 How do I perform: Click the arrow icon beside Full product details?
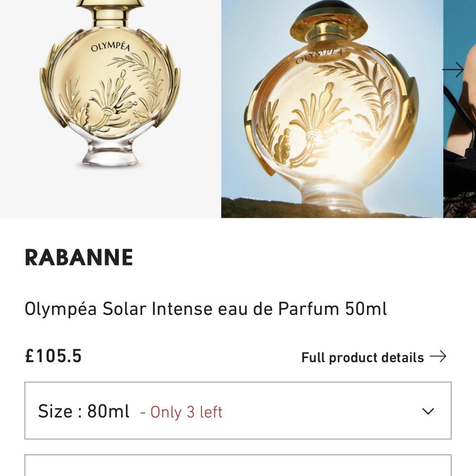tap(438, 356)
